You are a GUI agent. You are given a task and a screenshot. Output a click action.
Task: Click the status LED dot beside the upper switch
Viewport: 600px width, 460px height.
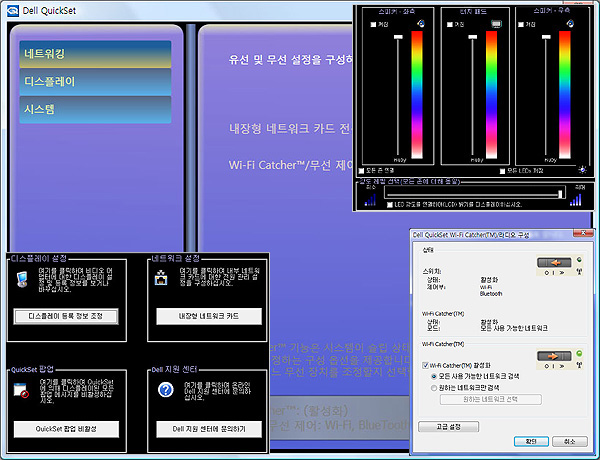579,260
